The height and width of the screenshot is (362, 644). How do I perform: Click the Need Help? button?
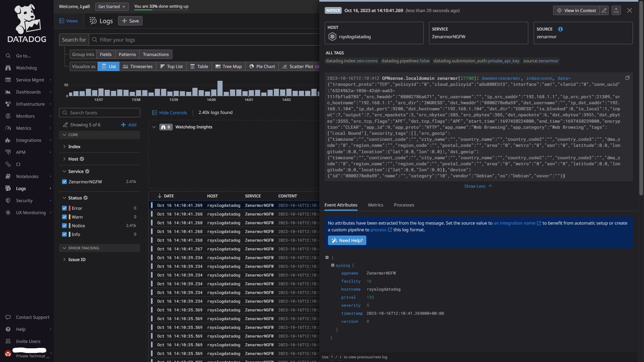click(347, 240)
